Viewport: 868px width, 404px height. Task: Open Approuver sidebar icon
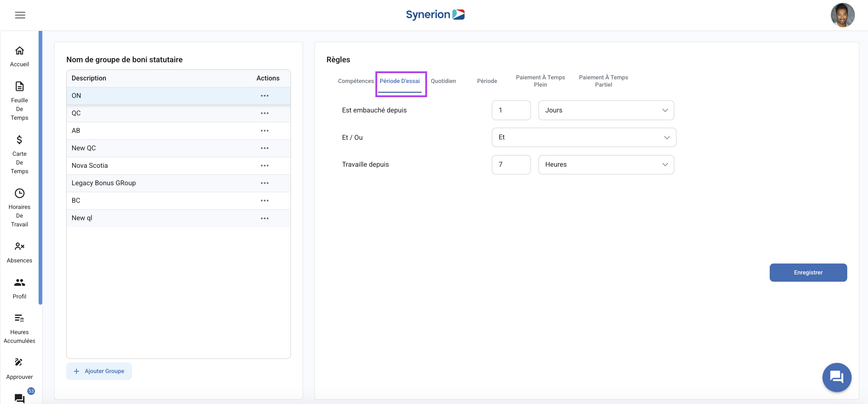coord(19,362)
